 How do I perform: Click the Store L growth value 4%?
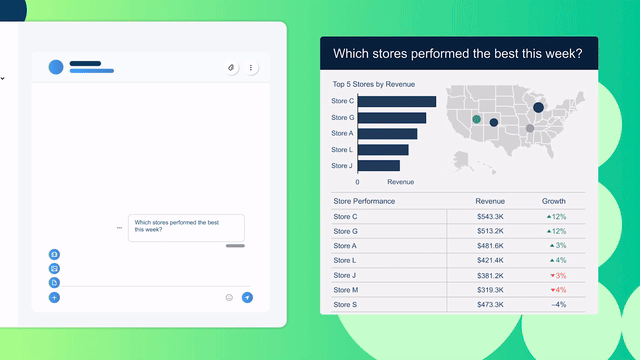(x=558, y=260)
